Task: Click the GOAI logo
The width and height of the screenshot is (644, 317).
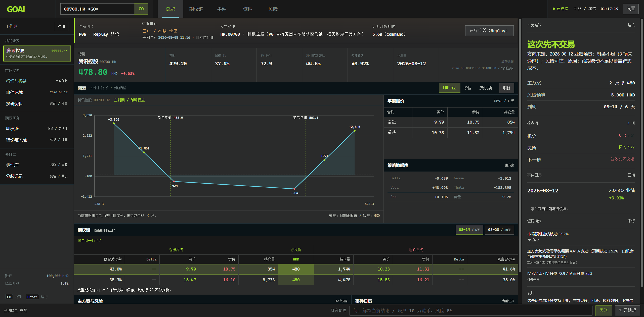Action: (16, 9)
